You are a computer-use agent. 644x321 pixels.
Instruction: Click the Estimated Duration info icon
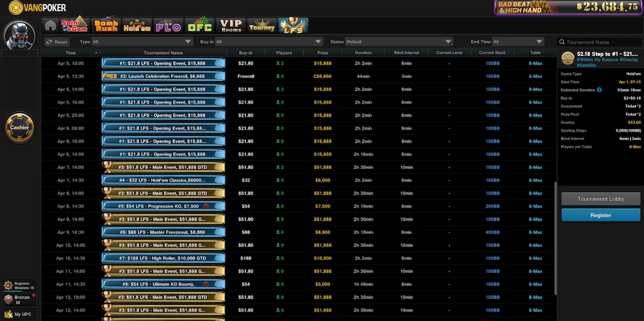599,90
